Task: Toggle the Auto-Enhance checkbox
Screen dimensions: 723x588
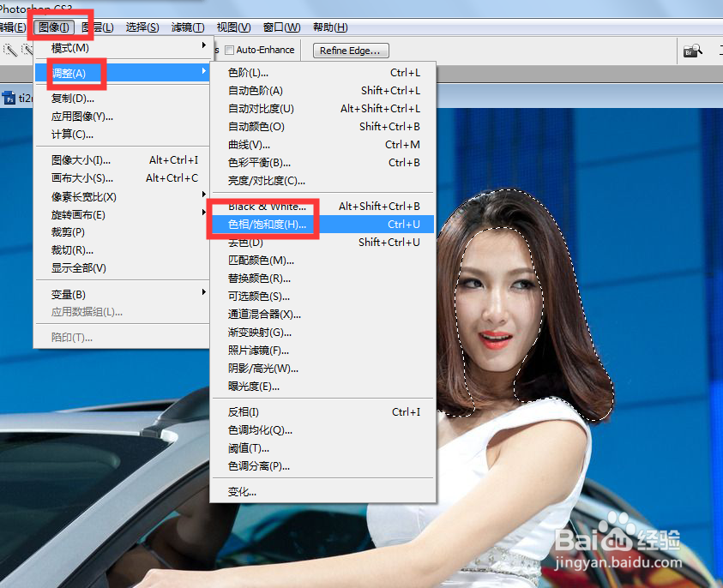Action: (x=229, y=50)
